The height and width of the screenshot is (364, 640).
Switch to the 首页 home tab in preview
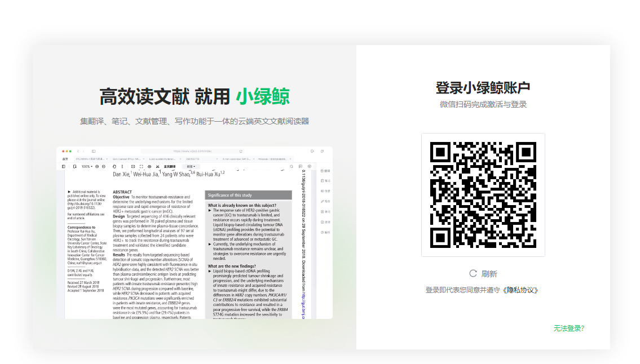pyautogui.click(x=65, y=159)
